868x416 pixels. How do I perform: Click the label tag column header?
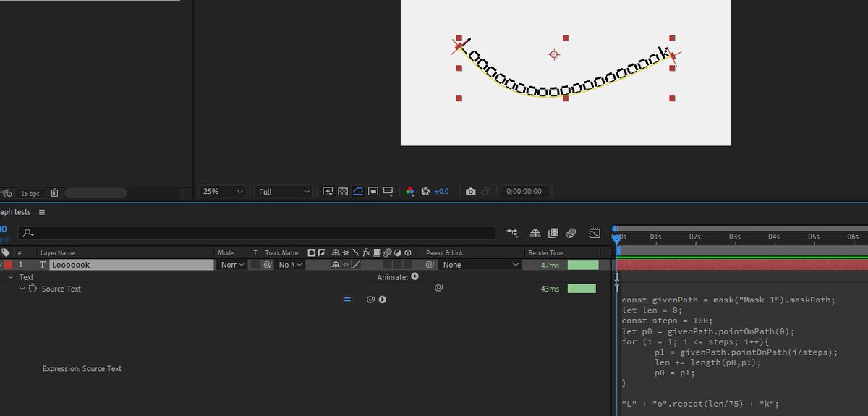pos(6,252)
